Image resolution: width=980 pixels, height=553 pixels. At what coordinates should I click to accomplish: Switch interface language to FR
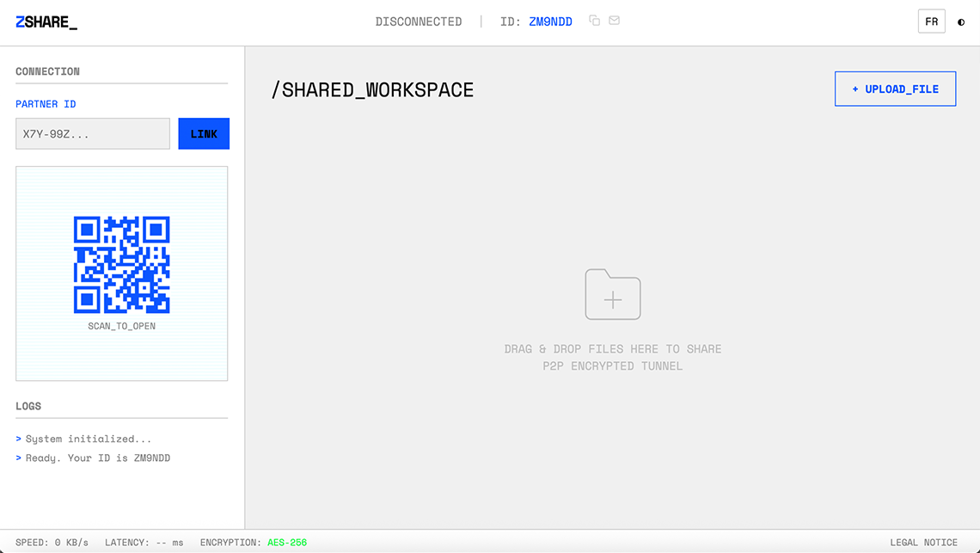pyautogui.click(x=932, y=21)
